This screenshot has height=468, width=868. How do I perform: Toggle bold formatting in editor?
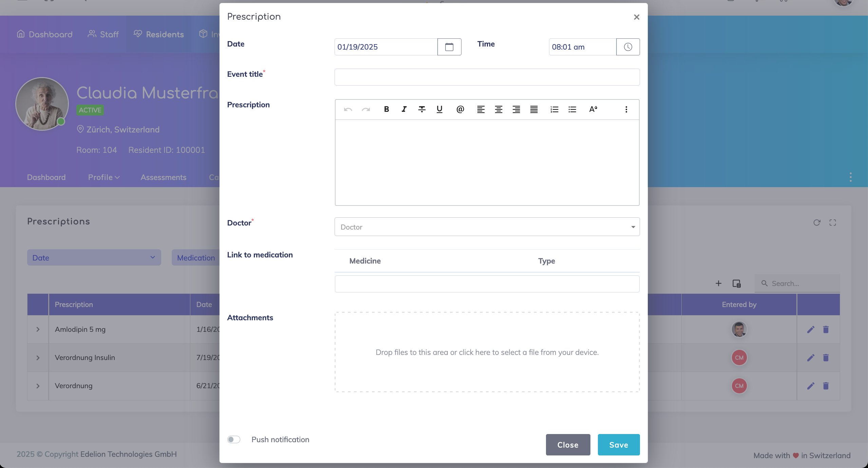pyautogui.click(x=386, y=109)
